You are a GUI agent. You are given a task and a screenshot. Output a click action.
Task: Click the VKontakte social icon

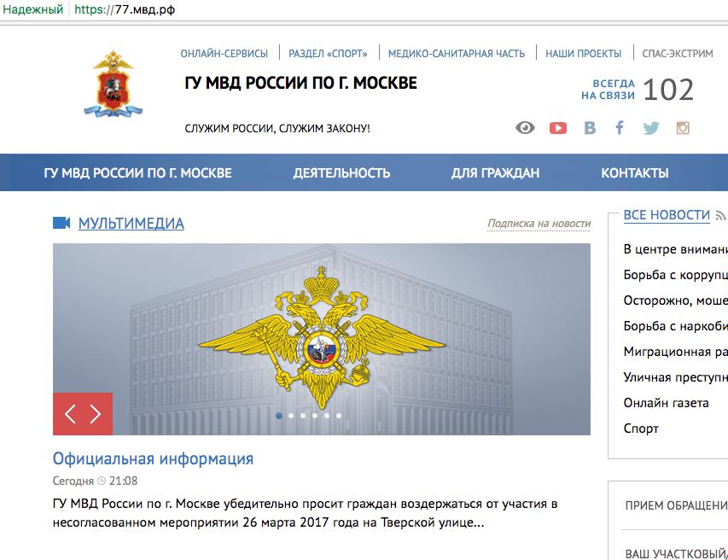[590, 128]
